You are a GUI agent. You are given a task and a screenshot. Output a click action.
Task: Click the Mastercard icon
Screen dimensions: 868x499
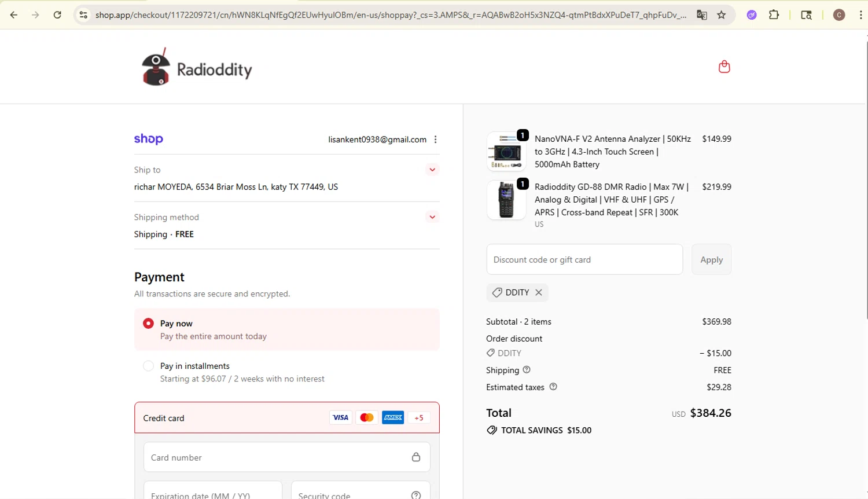point(367,417)
